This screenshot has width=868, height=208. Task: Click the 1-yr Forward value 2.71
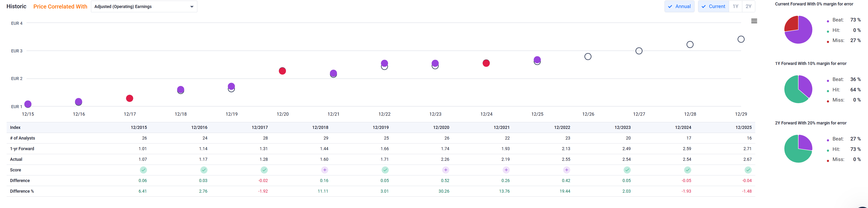748,149
